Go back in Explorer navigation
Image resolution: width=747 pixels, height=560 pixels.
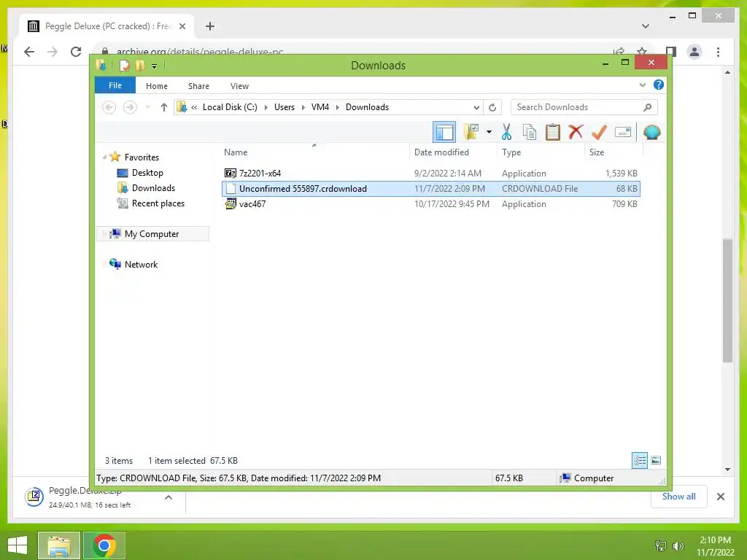(109, 107)
